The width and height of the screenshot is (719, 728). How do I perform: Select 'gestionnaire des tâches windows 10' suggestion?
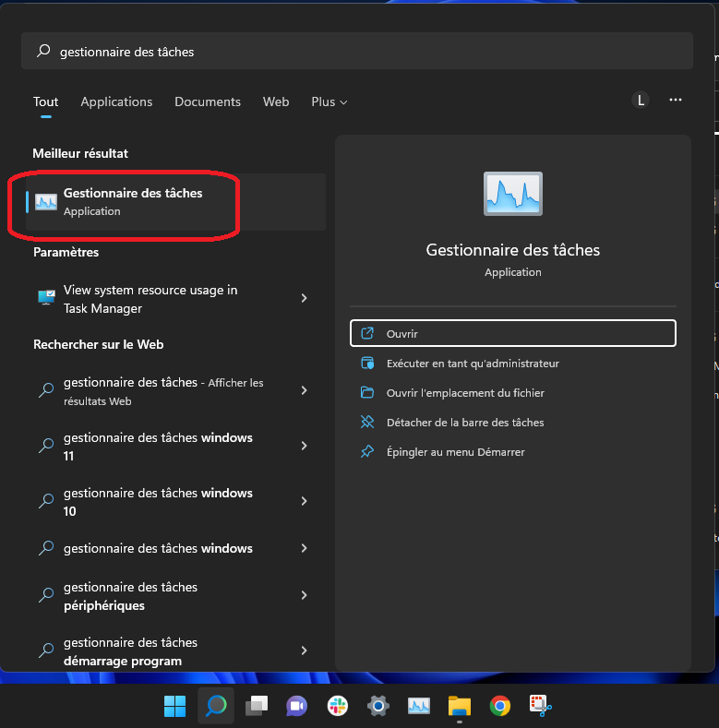point(158,502)
